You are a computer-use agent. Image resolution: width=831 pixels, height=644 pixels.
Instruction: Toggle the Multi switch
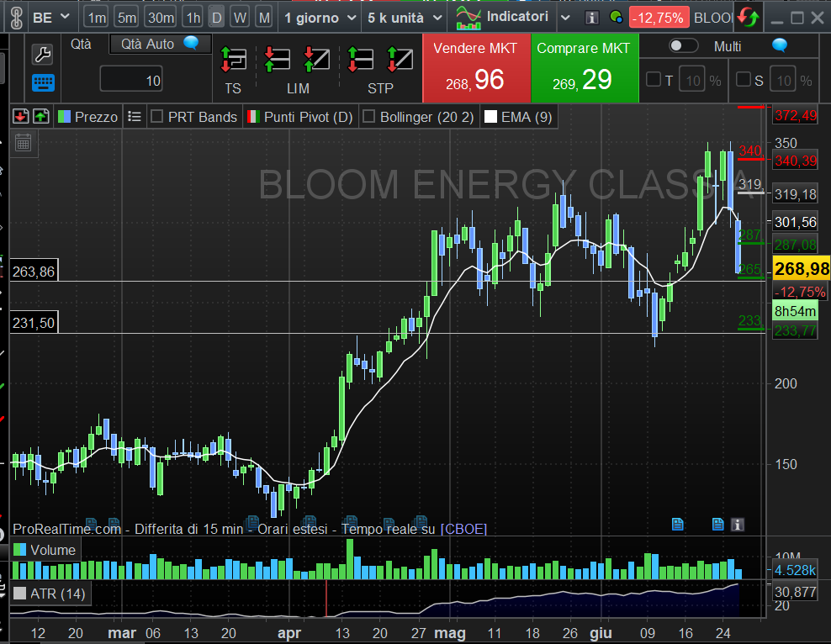click(x=683, y=45)
